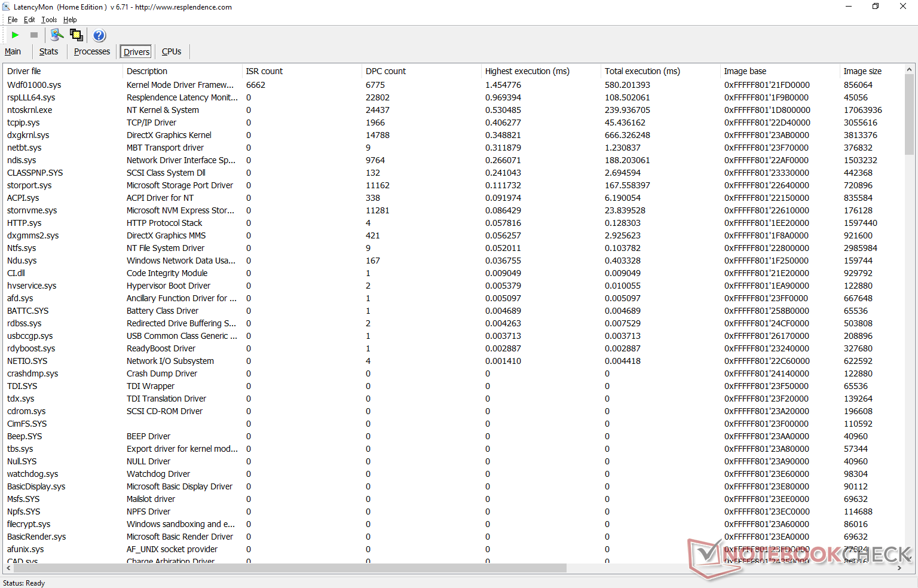Image resolution: width=918 pixels, height=588 pixels.
Task: Sort by Highest execution (ms) column header
Action: pos(541,71)
